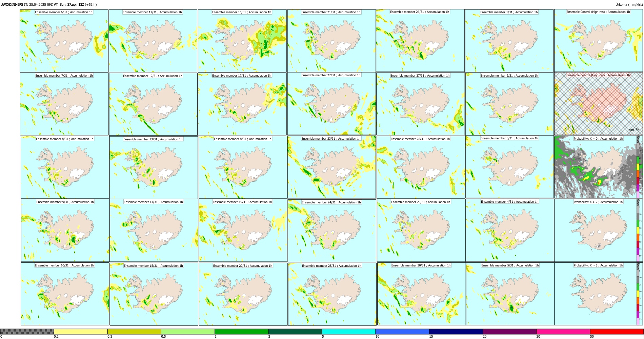Screen dimensions: 644x339
Task: Click the green 1–3 legend swatch
Action: click(x=241, y=332)
